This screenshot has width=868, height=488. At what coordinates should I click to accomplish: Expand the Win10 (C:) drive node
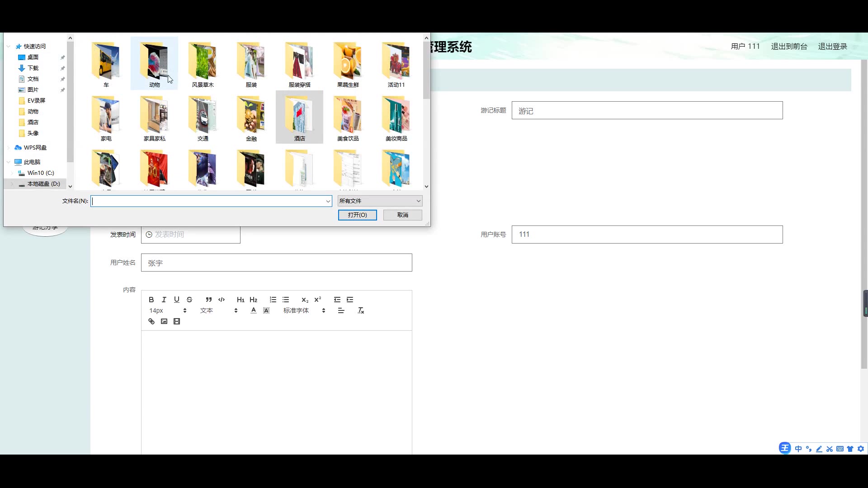[x=12, y=173]
